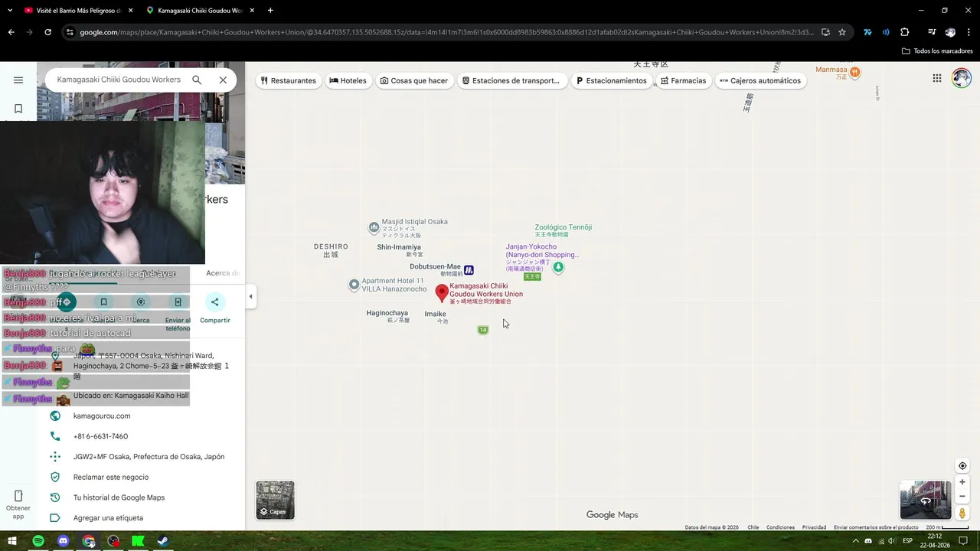
Task: Save the place with the bookmark button
Action: [103, 302]
